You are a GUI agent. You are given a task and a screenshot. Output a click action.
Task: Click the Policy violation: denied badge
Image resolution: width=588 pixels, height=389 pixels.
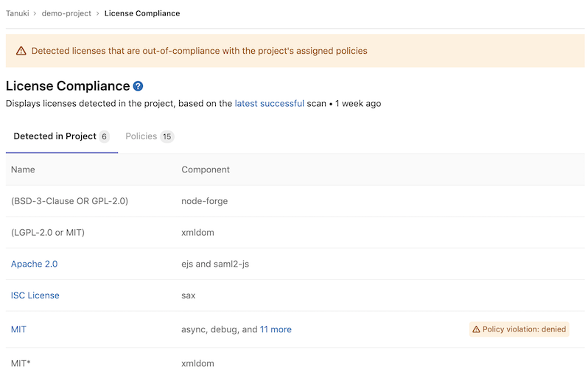pyautogui.click(x=519, y=329)
